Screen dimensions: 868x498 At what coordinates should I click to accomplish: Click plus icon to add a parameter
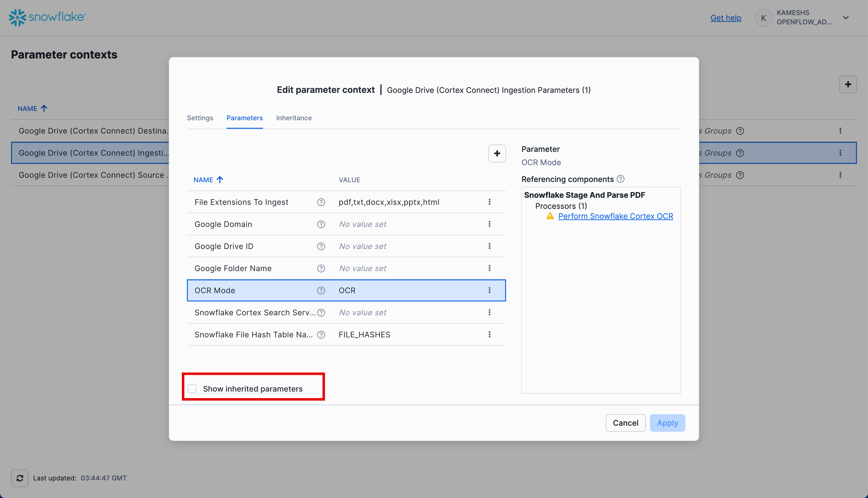pyautogui.click(x=497, y=153)
